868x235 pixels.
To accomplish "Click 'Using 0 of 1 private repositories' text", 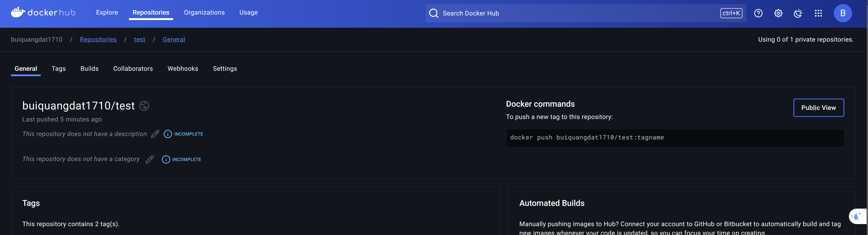I will tap(806, 39).
